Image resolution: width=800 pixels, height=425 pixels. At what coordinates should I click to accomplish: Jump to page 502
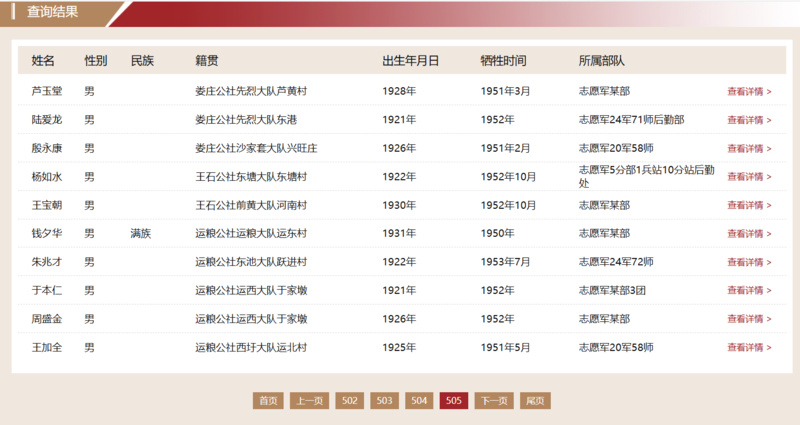click(x=350, y=401)
